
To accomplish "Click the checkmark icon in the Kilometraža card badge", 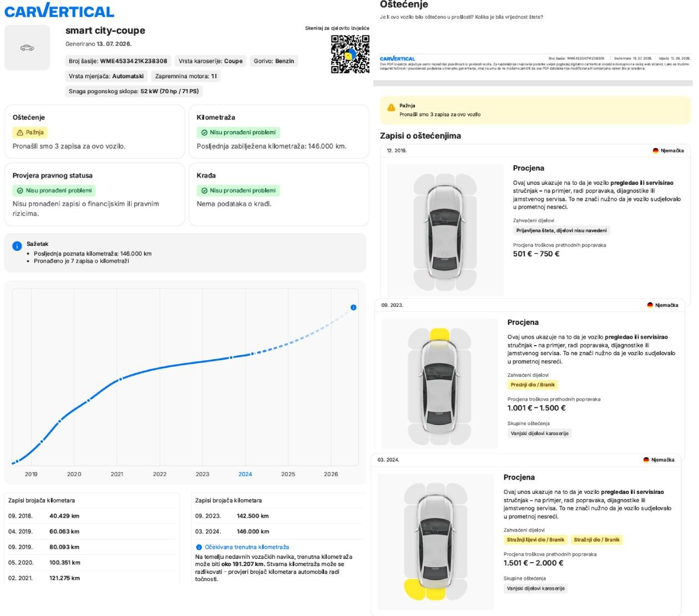I will point(204,133).
